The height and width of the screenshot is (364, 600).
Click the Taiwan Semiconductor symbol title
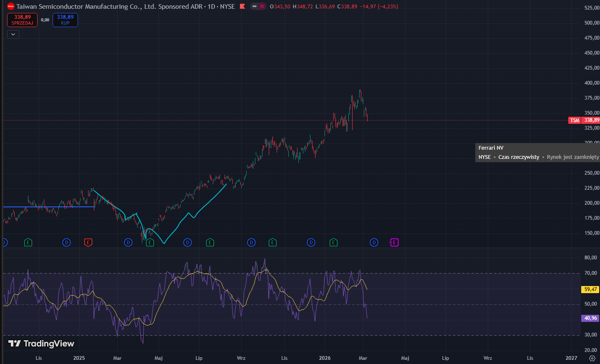point(125,6)
